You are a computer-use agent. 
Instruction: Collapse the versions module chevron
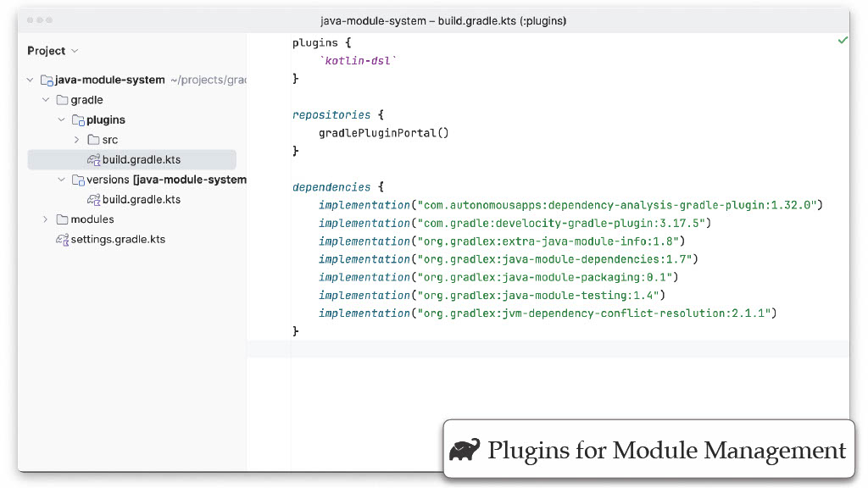[x=61, y=180]
